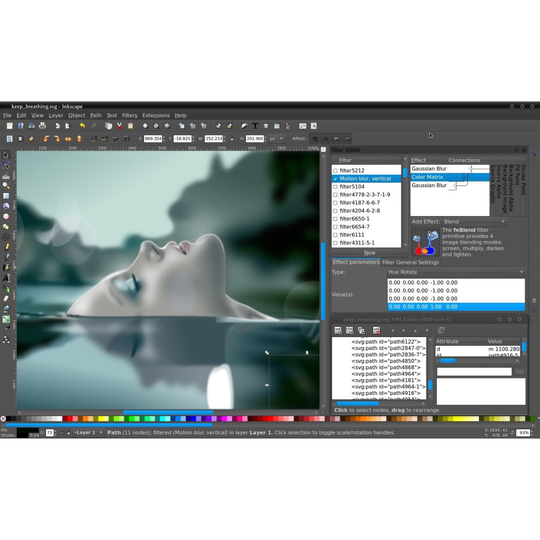540x540 pixels.
Task: Open Text and Font dialog icon
Action: (x=255, y=126)
